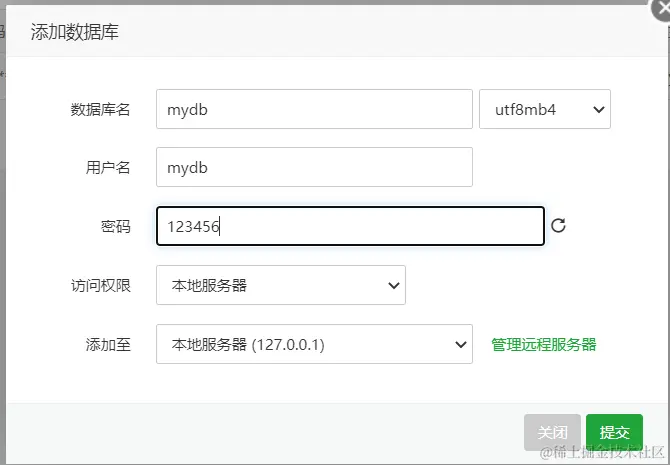
Task: Click the 数据库名 label
Action: pos(100,109)
